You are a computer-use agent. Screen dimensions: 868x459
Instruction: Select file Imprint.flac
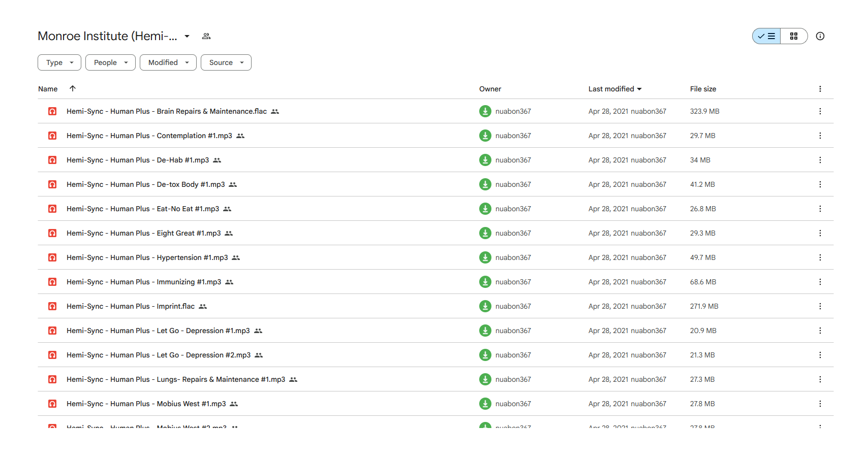pyautogui.click(x=436, y=306)
